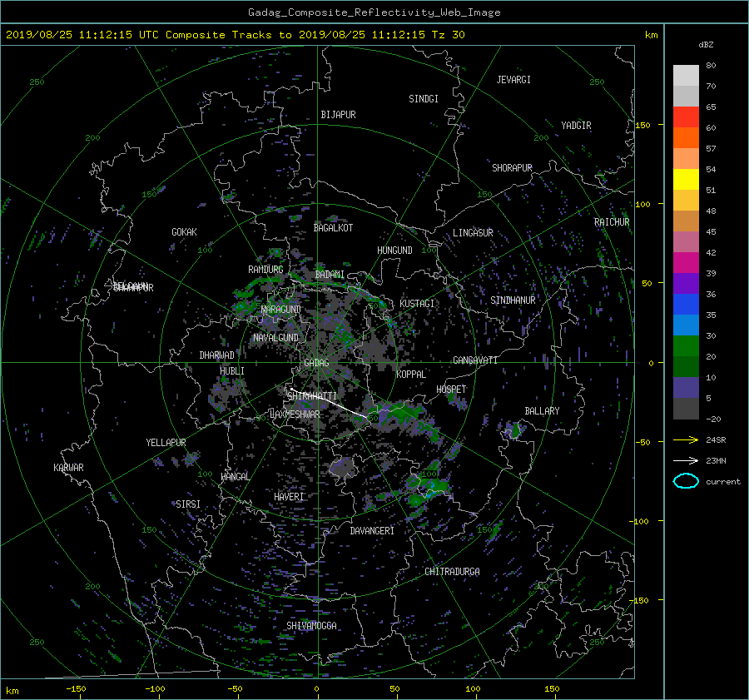Image resolution: width=749 pixels, height=700 pixels.
Task: Click the cyan current ellipse legend icon
Action: pyautogui.click(x=686, y=481)
